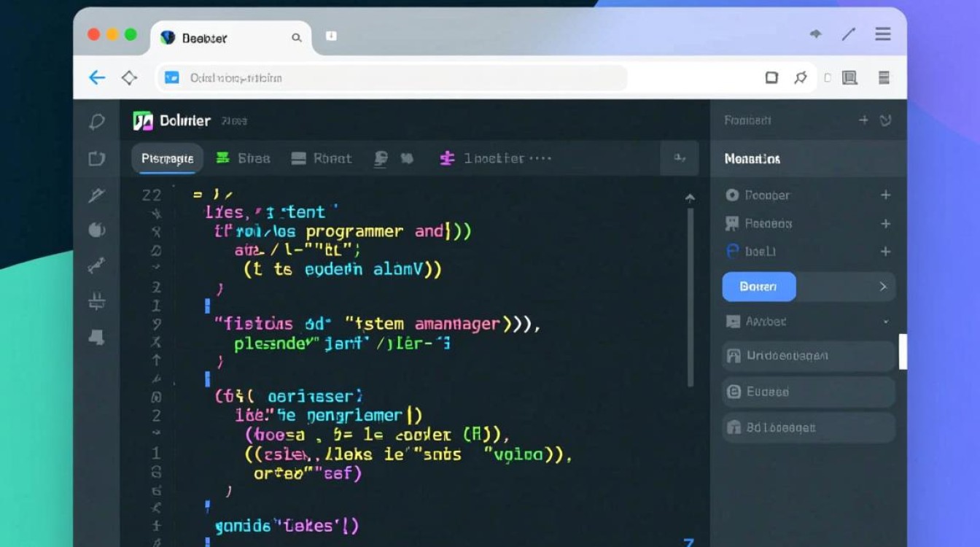Click the browser address bar
This screenshot has height=547, width=980.
coord(392,77)
